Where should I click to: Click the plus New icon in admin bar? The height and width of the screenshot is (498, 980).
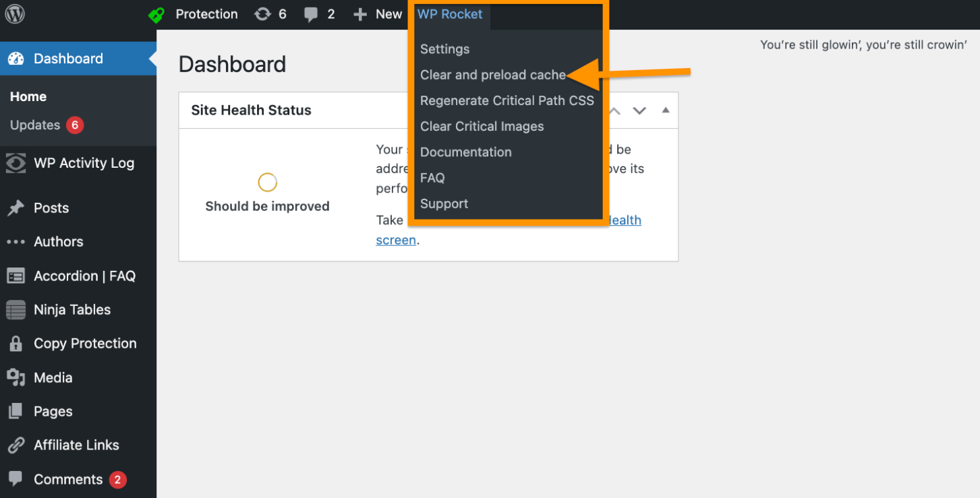click(360, 14)
